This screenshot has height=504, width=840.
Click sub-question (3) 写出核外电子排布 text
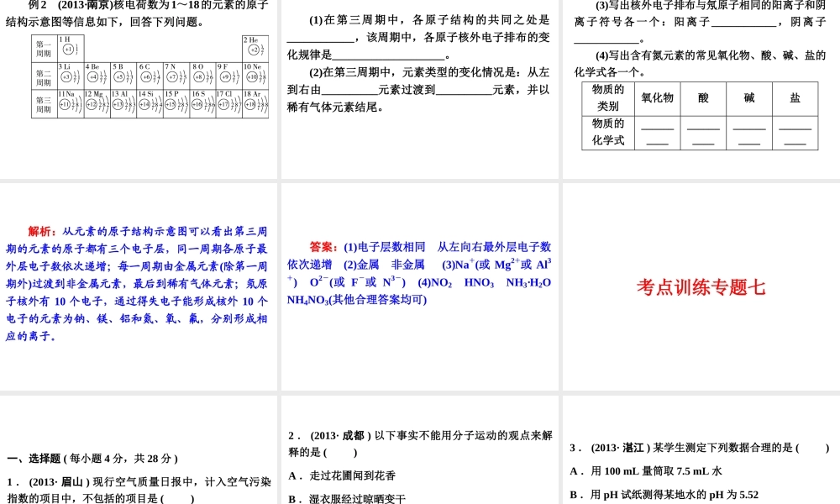pos(701,22)
